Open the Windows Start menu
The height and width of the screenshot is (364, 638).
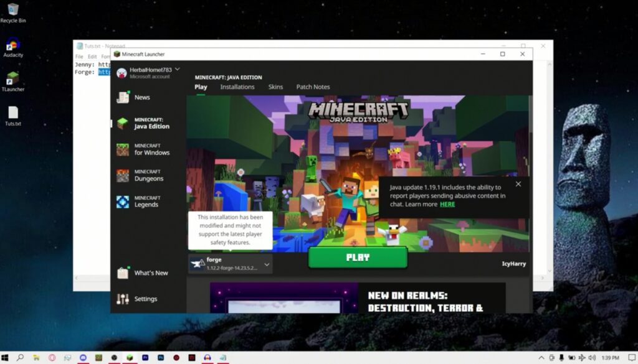[x=5, y=358]
